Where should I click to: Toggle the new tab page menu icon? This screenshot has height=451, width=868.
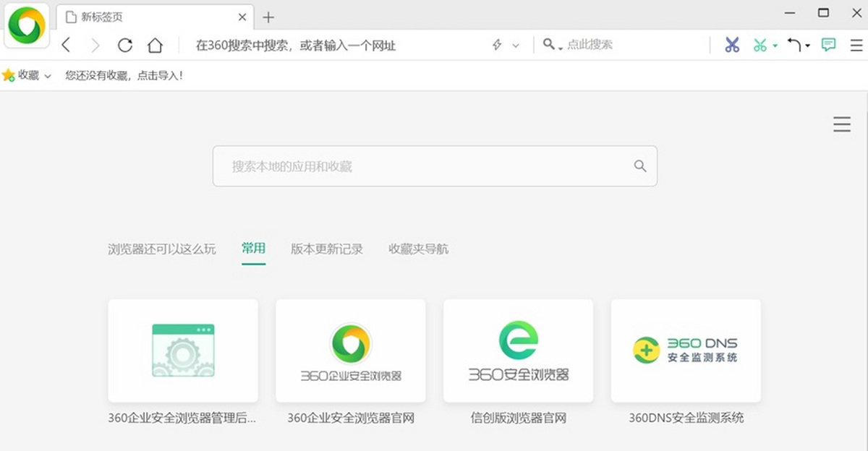tap(842, 124)
